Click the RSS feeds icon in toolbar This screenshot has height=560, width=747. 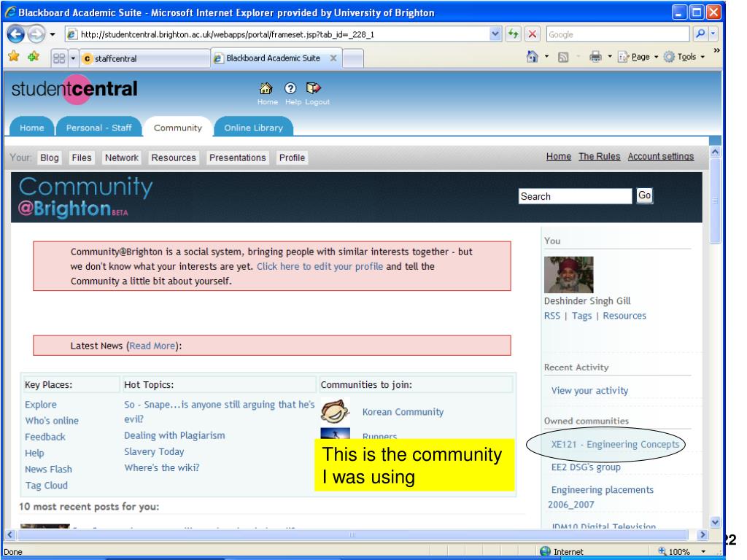point(563,57)
